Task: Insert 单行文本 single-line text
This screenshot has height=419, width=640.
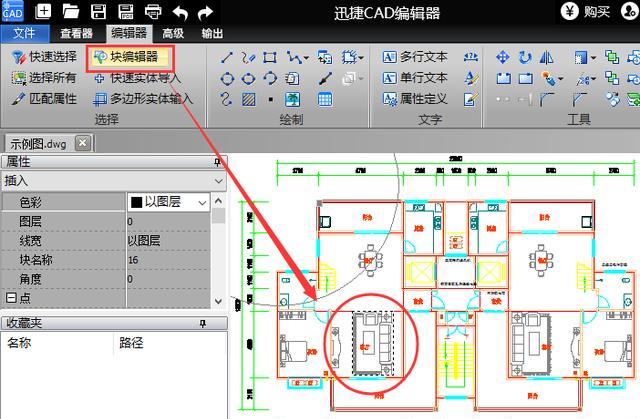Action: tap(415, 78)
